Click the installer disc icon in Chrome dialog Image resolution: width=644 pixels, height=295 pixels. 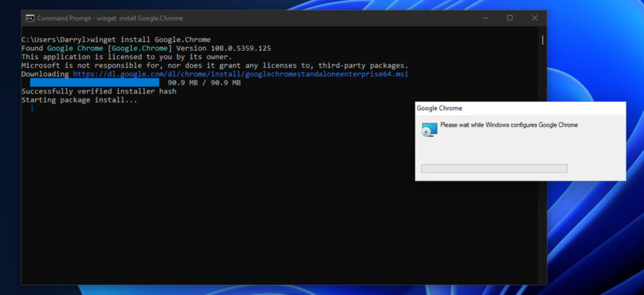click(429, 129)
